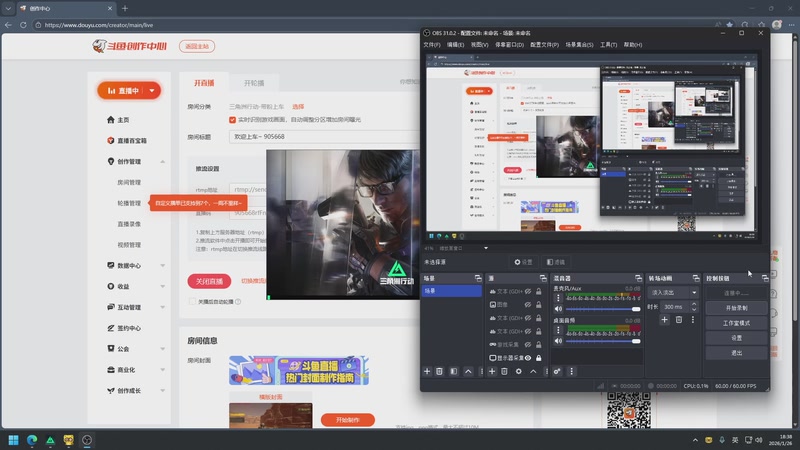800x450 pixels.
Task: Click help icon beside 关播后自动轮播
Action: pos(238,302)
